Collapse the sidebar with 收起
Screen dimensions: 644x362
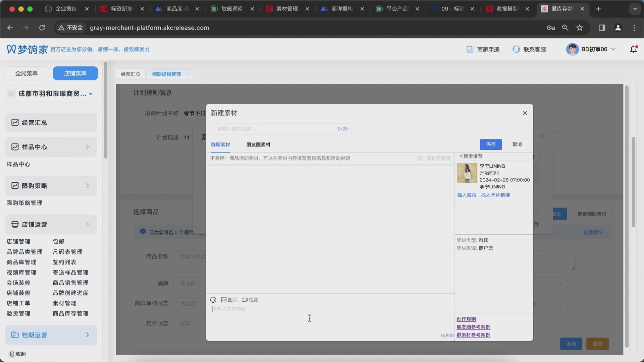[x=17, y=354]
